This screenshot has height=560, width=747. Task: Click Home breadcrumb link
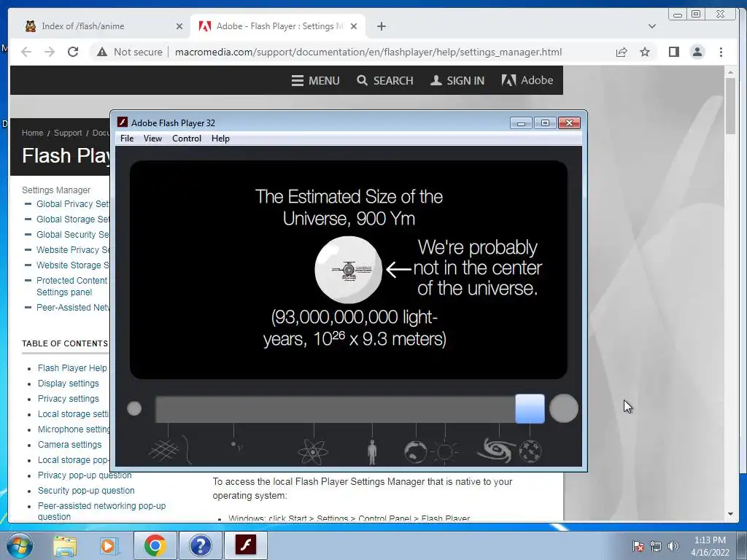(32, 133)
